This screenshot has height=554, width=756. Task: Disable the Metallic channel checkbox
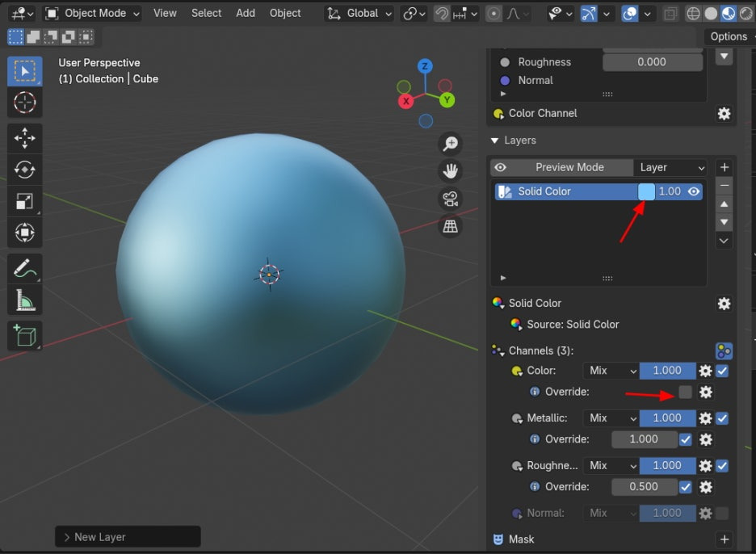coord(722,418)
